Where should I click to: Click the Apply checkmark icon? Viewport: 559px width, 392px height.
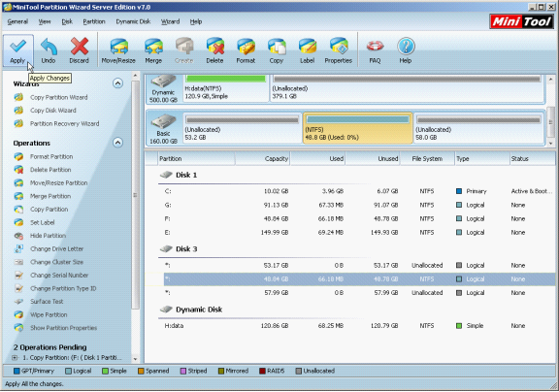tap(17, 46)
